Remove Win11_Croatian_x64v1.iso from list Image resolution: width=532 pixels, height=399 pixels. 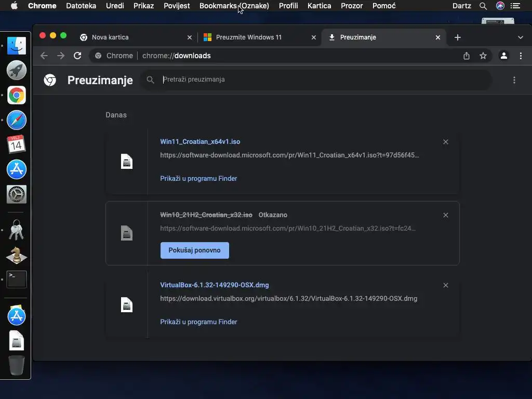[x=446, y=142]
